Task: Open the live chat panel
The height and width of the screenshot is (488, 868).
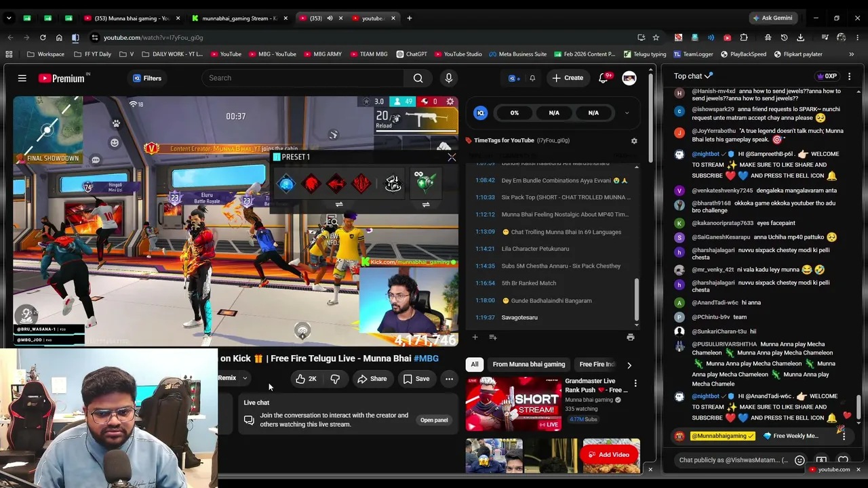Action: click(434, 420)
